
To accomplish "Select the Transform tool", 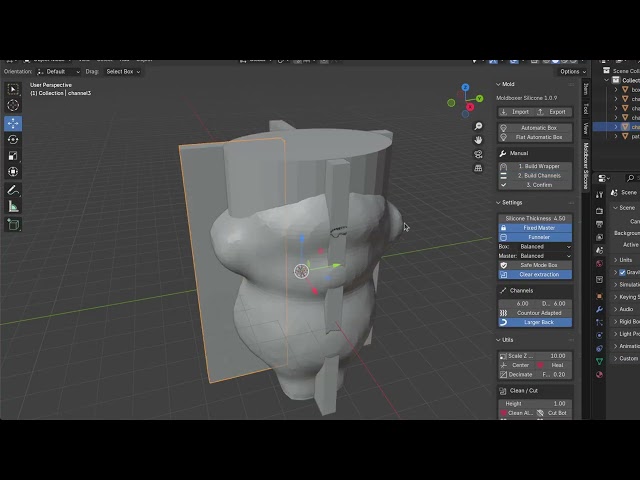I will tap(13, 172).
